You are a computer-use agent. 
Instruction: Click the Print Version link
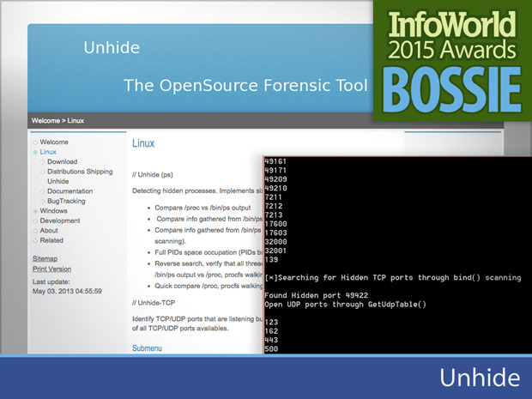pos(51,269)
